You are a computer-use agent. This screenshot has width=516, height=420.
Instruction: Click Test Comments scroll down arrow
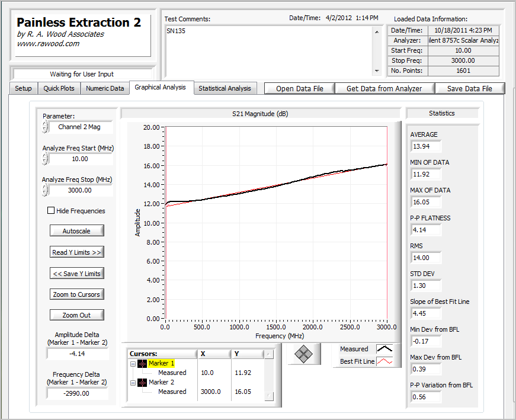(x=377, y=70)
